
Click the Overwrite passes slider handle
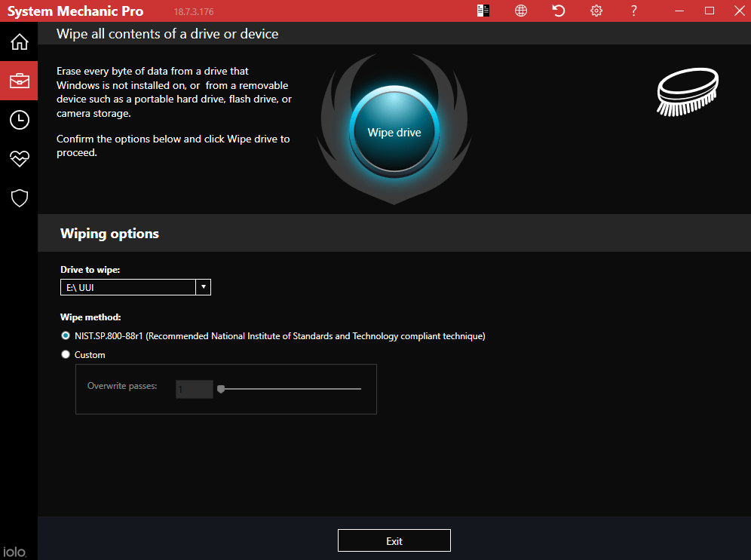[x=221, y=389]
